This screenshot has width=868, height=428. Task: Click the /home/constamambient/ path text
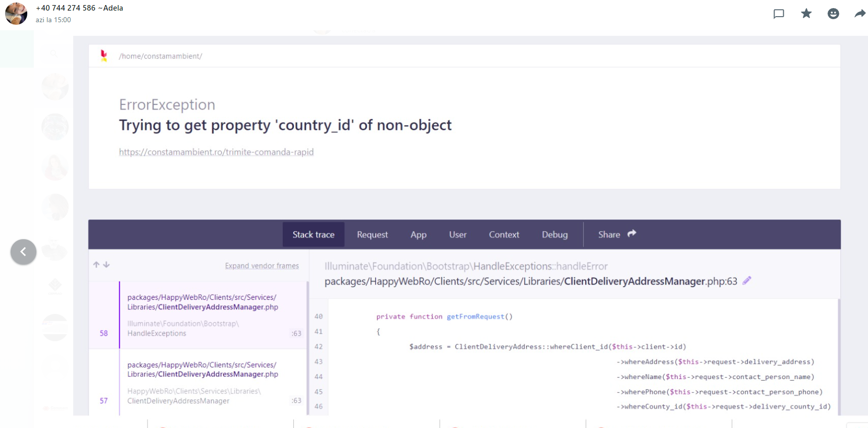click(161, 56)
